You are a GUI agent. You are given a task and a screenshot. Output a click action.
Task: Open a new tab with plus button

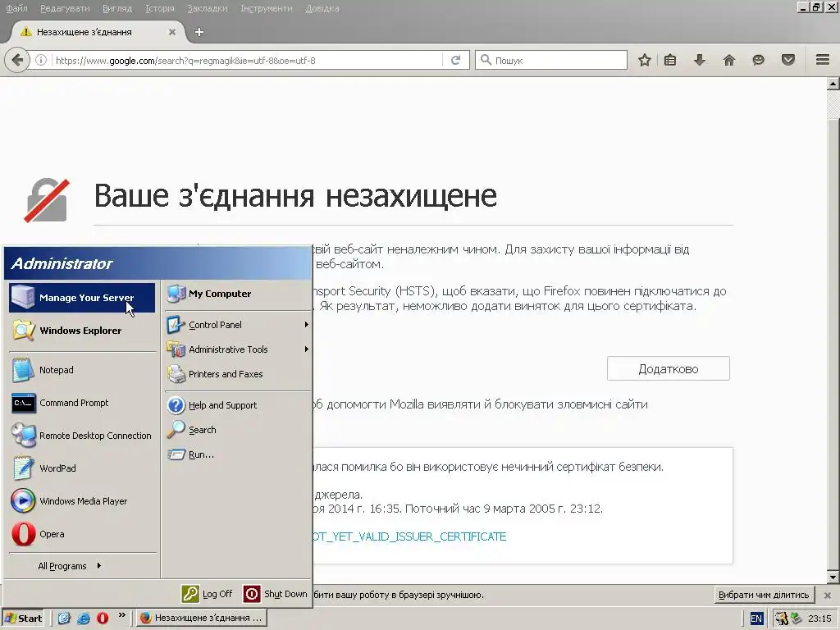(199, 32)
